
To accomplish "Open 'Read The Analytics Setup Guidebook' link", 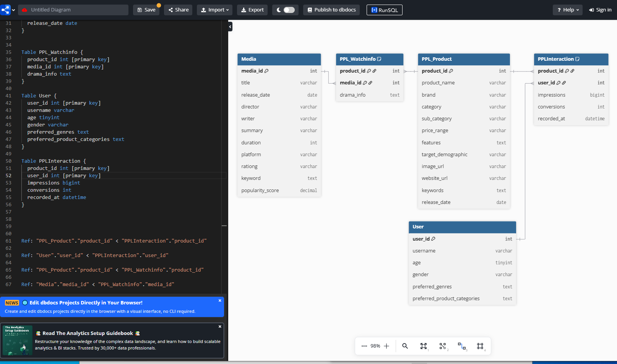I will click(88, 333).
